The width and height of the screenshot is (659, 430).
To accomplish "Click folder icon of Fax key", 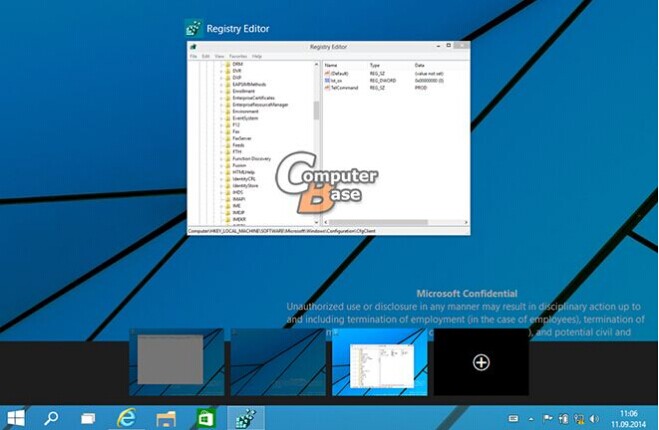I will tap(228, 132).
